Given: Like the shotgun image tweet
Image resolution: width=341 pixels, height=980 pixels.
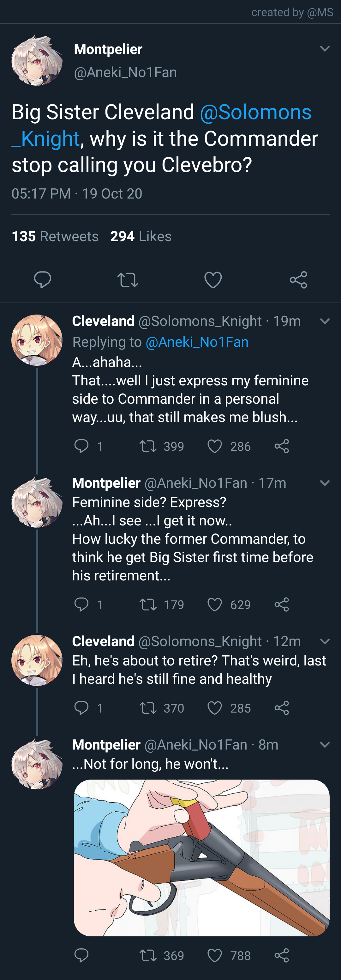Looking at the screenshot, I should coord(214,955).
